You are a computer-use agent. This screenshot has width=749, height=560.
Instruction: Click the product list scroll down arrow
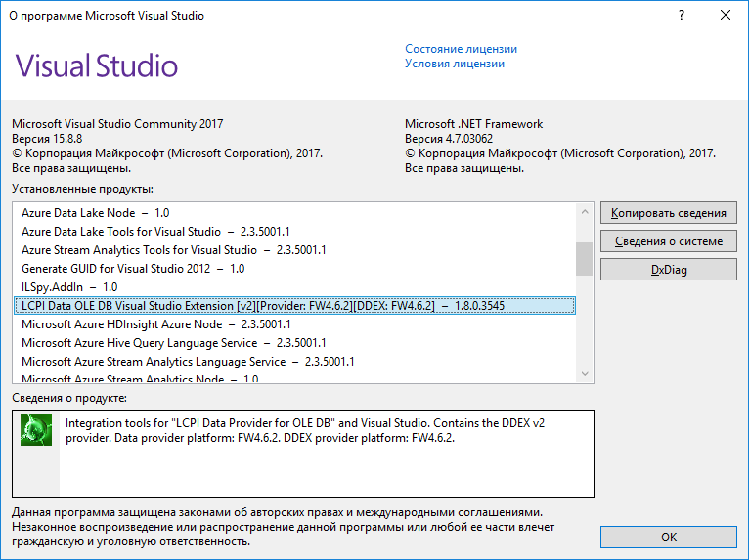[x=585, y=373]
